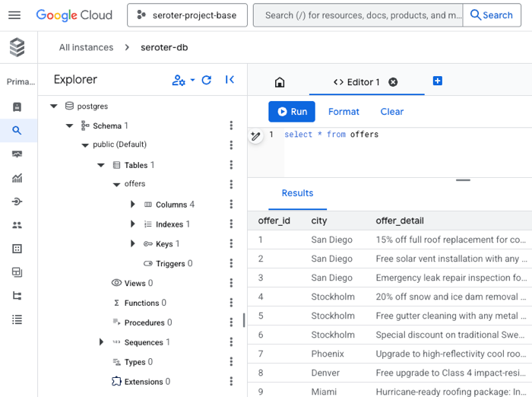
Task: Refresh the Explorer panel
Action: (207, 80)
